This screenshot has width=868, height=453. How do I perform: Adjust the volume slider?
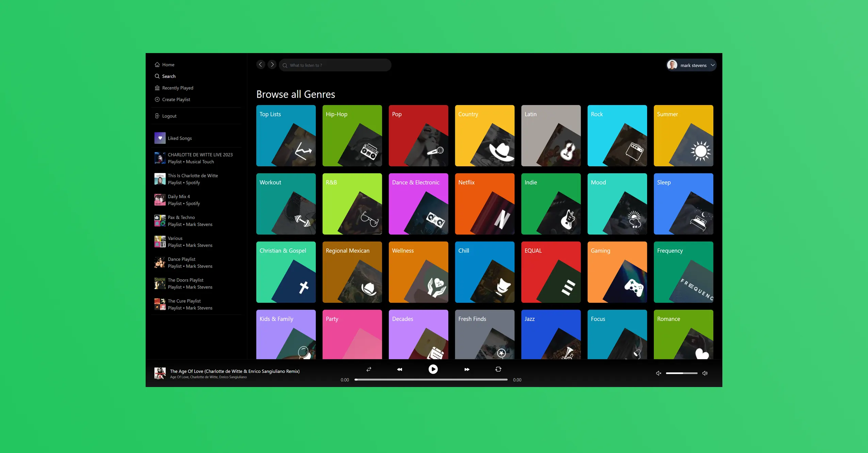pyautogui.click(x=682, y=373)
